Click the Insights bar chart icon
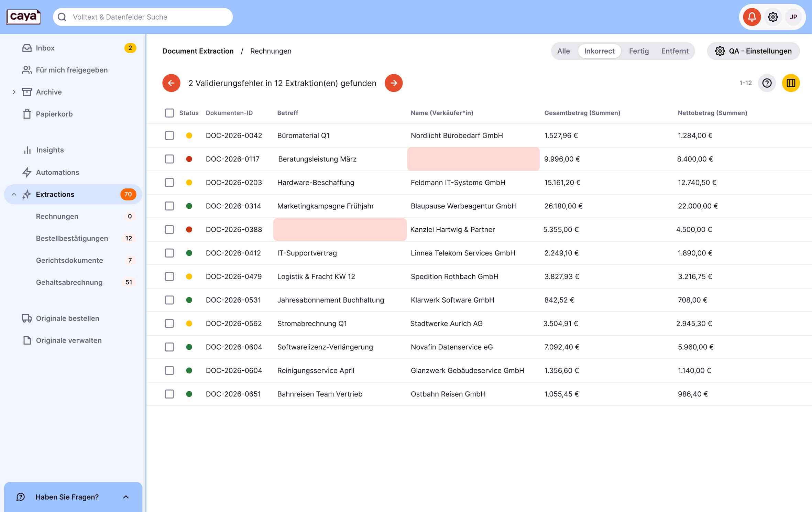 click(27, 150)
